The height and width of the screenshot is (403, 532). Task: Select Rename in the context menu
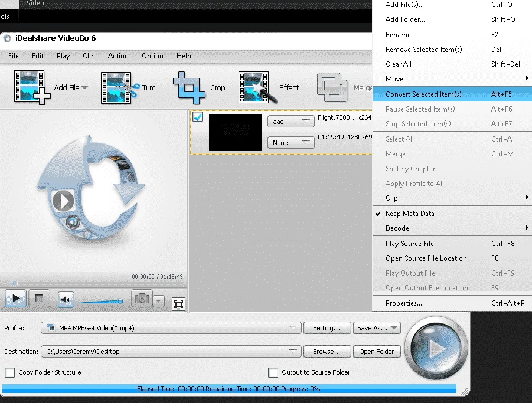452,35
